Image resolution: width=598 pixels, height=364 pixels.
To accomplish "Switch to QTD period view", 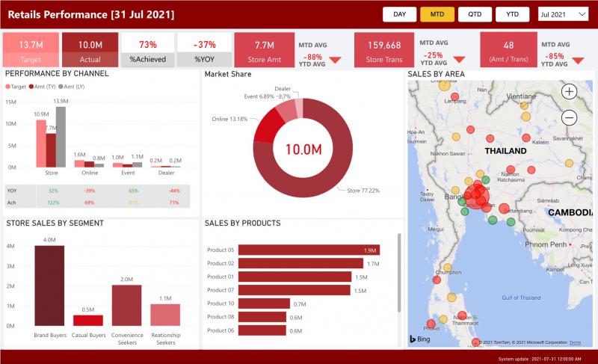I will 475,14.
